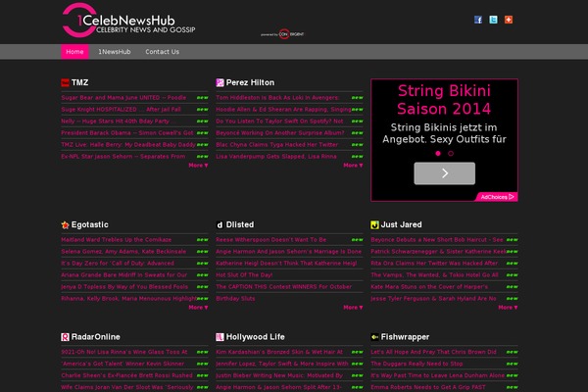This screenshot has width=588, height=392.
Task: Open the Perez Hilton section heading
Action: pos(250,82)
